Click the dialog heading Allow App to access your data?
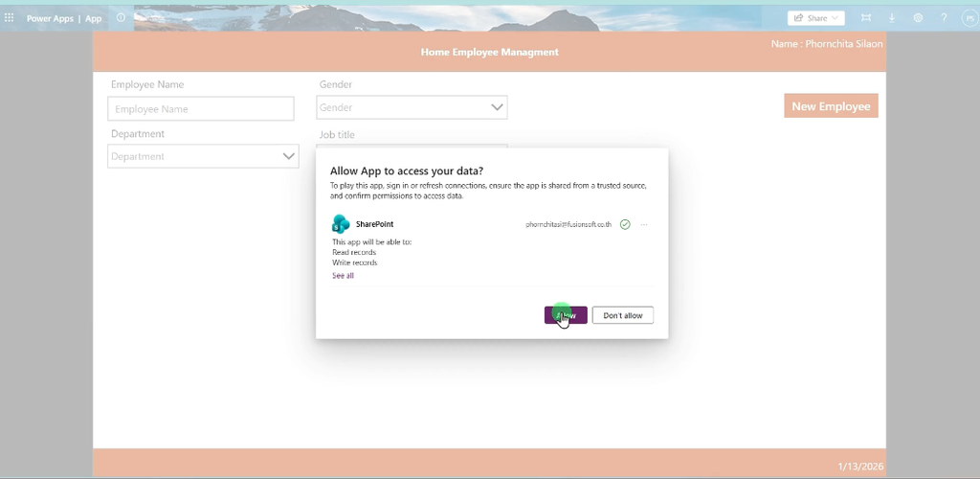Screen dimensions: 980x479 pos(406,171)
